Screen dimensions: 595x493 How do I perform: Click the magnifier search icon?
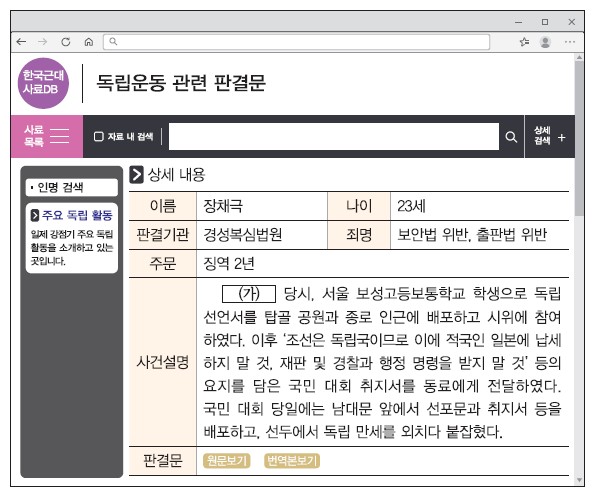511,137
